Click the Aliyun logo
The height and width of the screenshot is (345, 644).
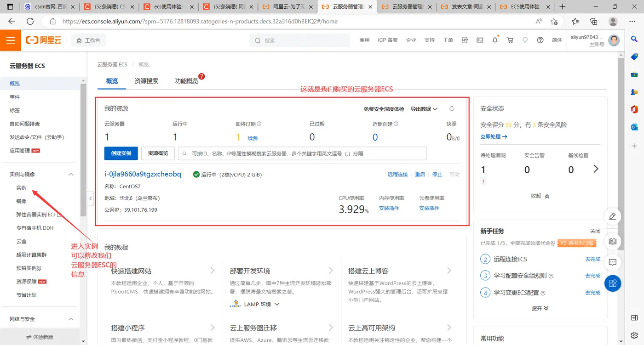[x=44, y=40]
